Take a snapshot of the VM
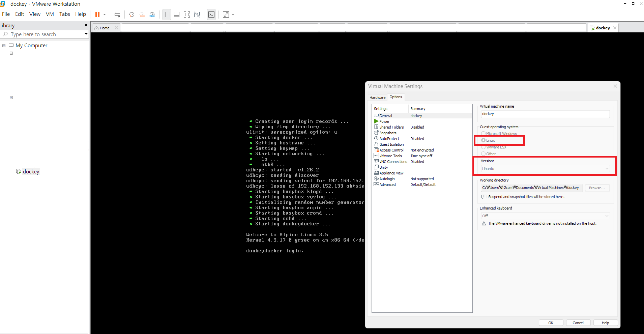Viewport: 644px width, 334px height. pos(132,15)
